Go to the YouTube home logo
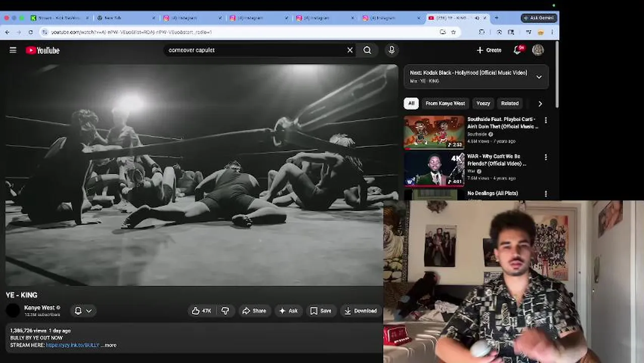This screenshot has height=363, width=644. (x=42, y=50)
